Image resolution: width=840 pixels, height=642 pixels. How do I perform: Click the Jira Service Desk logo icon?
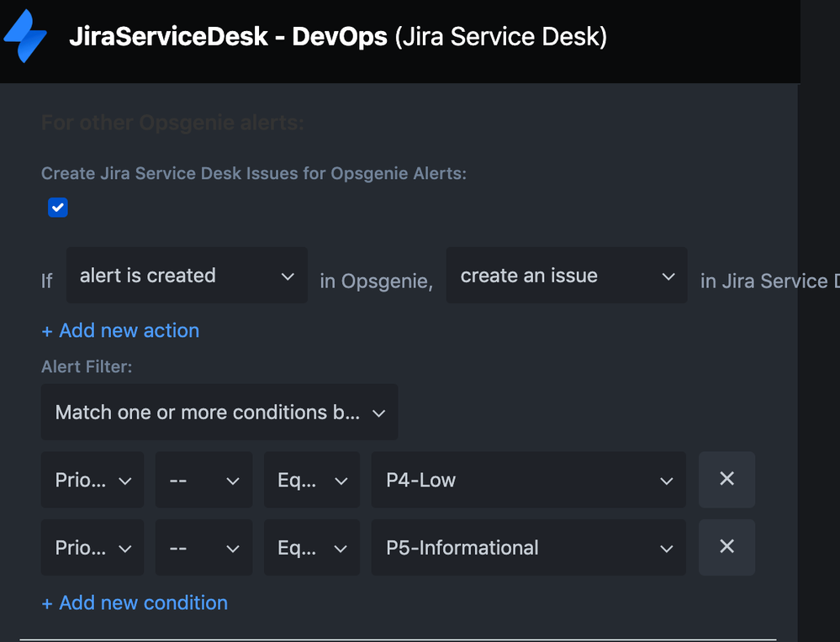26,37
